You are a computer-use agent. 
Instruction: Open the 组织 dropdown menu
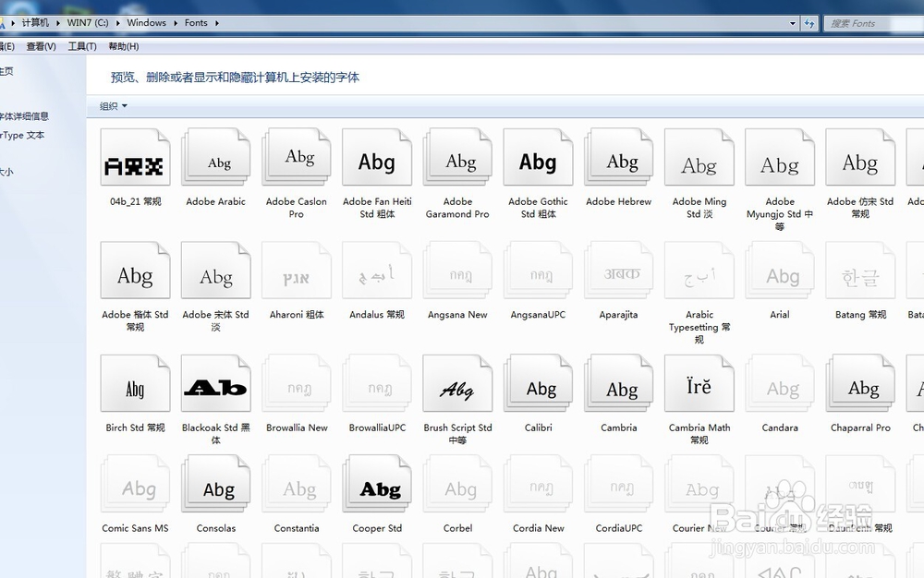point(113,106)
